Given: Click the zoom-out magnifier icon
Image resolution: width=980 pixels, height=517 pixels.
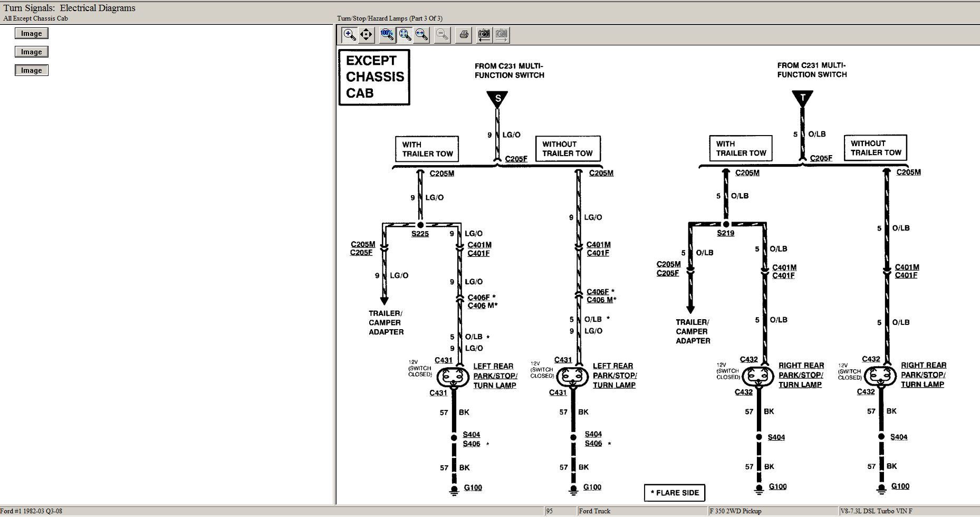Looking at the screenshot, I should (443, 35).
